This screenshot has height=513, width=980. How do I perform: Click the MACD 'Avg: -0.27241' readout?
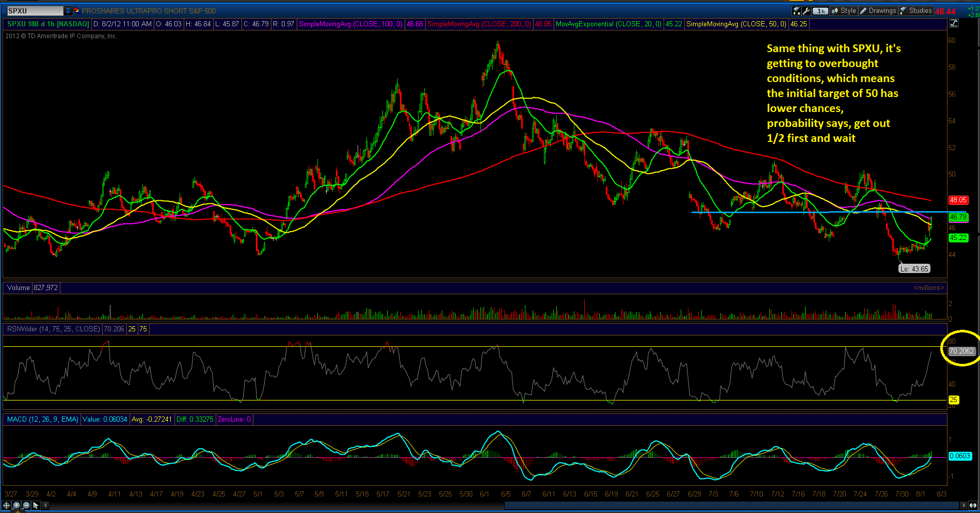point(152,419)
